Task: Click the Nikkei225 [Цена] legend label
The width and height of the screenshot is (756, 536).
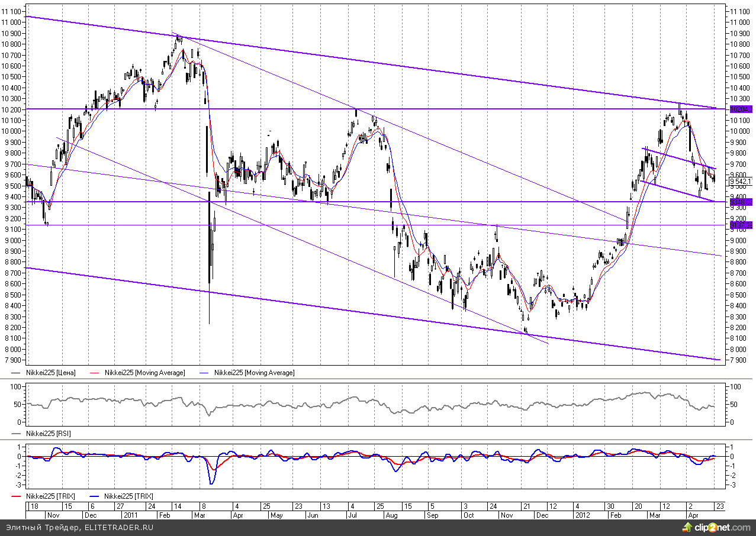Action: [50, 373]
